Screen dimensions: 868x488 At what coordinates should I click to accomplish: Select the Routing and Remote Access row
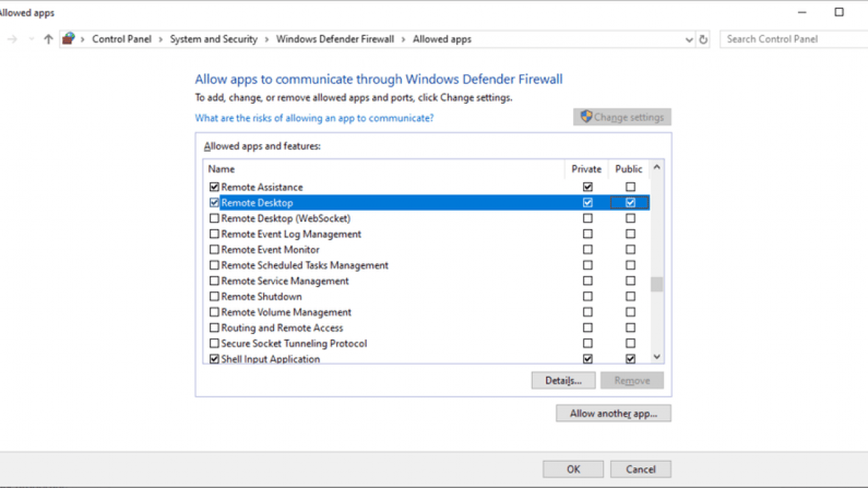pyautogui.click(x=427, y=328)
